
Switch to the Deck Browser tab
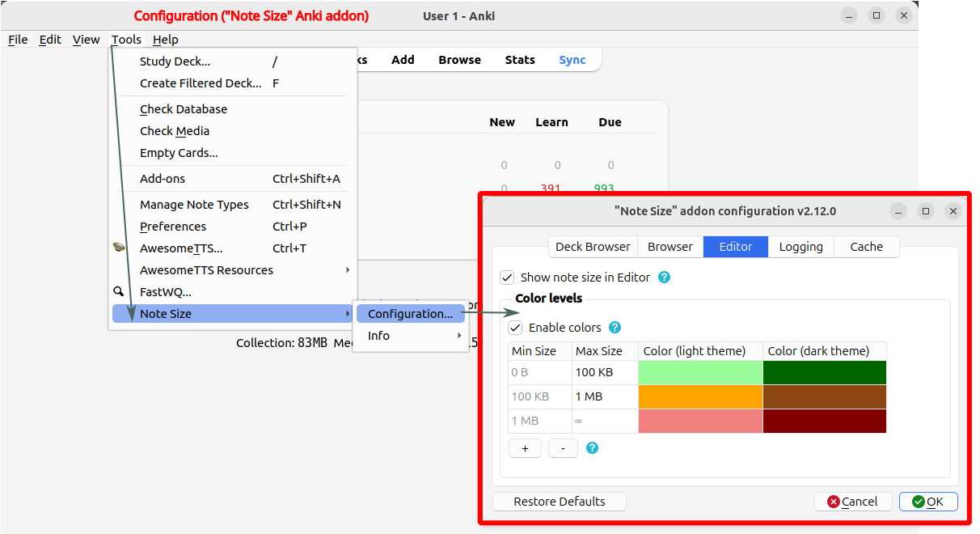[593, 247]
